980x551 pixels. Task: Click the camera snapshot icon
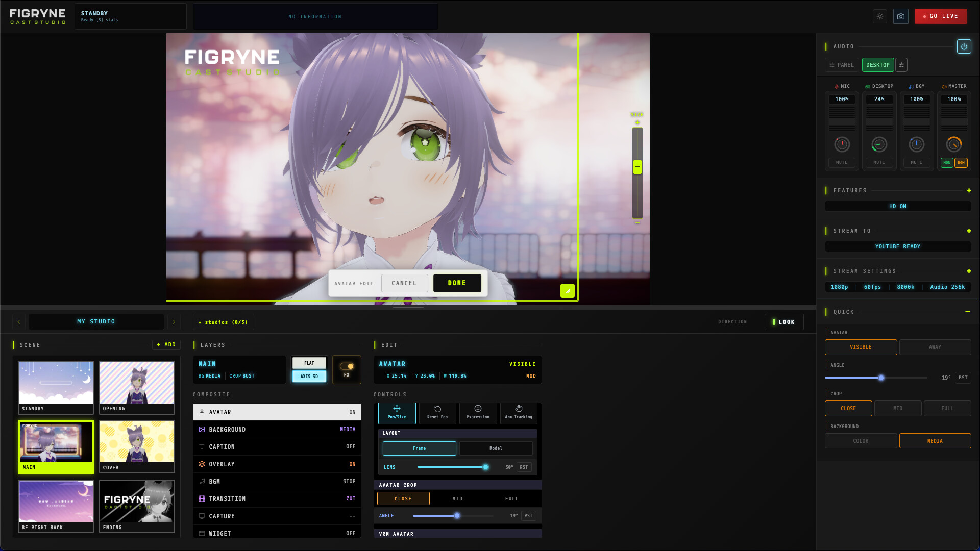pos(901,16)
